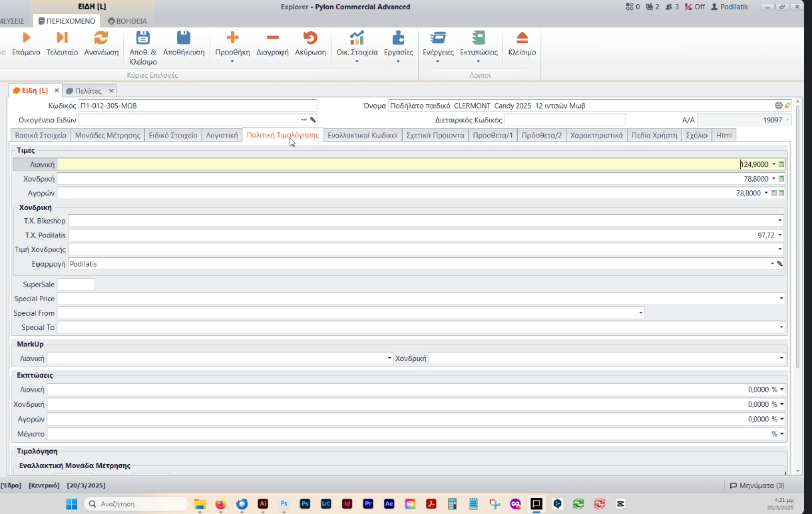812x514 pixels.
Task: Close the Πελάτες document tab
Action: (x=111, y=90)
